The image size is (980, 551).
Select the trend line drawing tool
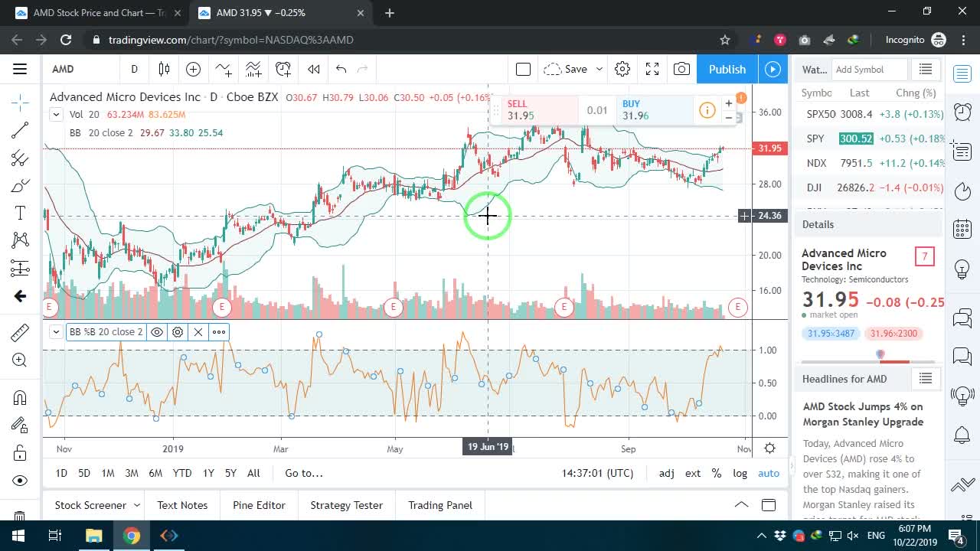pos(20,130)
